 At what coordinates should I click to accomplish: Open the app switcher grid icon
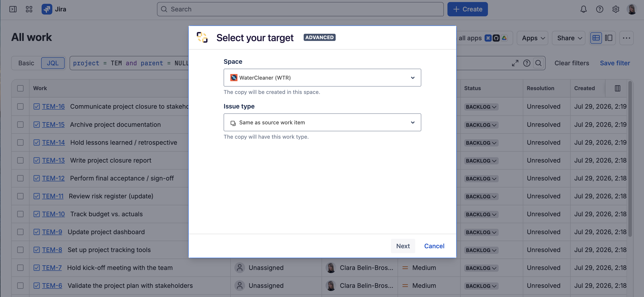[29, 9]
